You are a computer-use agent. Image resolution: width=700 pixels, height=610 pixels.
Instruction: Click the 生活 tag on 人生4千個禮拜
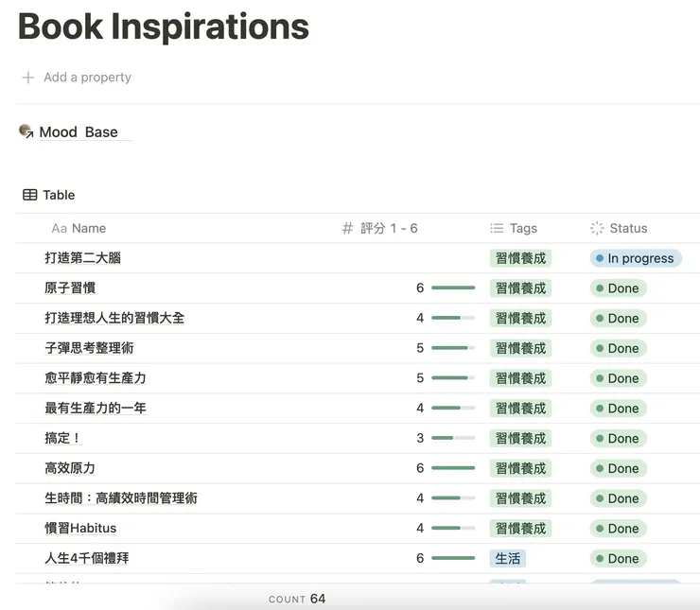(x=508, y=558)
